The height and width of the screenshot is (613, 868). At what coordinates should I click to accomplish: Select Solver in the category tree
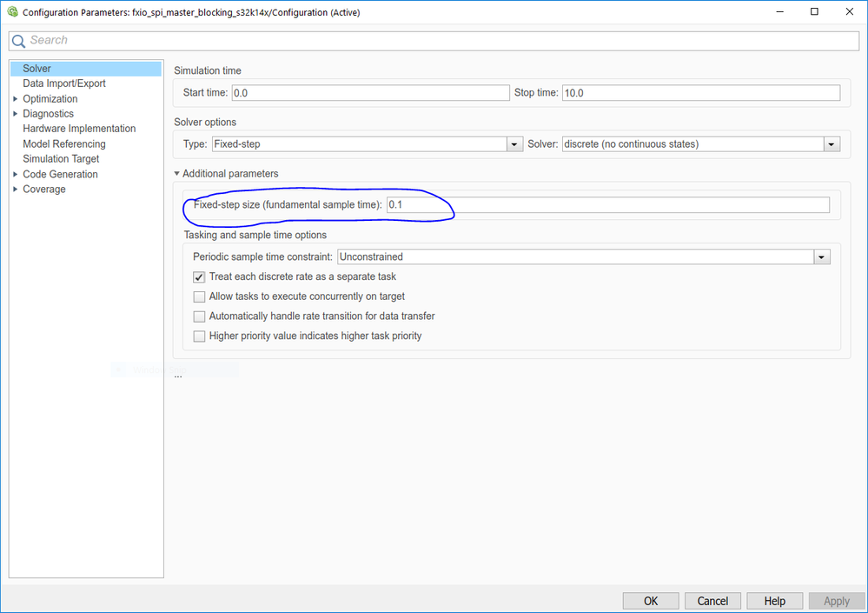86,69
